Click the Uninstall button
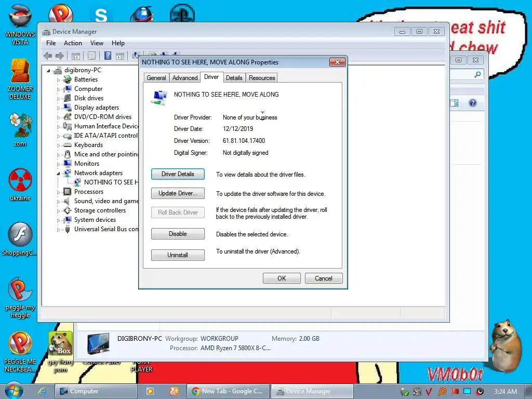Viewport: 532px width, 399px height. point(178,255)
